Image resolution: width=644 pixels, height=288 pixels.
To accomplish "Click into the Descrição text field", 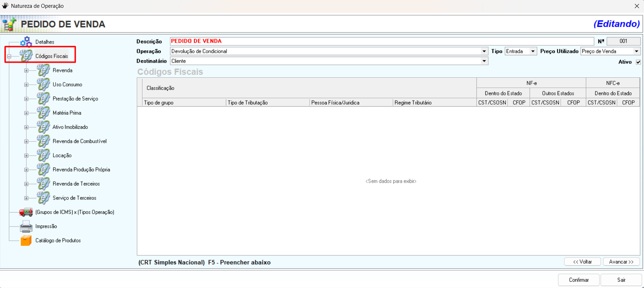I will [382, 41].
